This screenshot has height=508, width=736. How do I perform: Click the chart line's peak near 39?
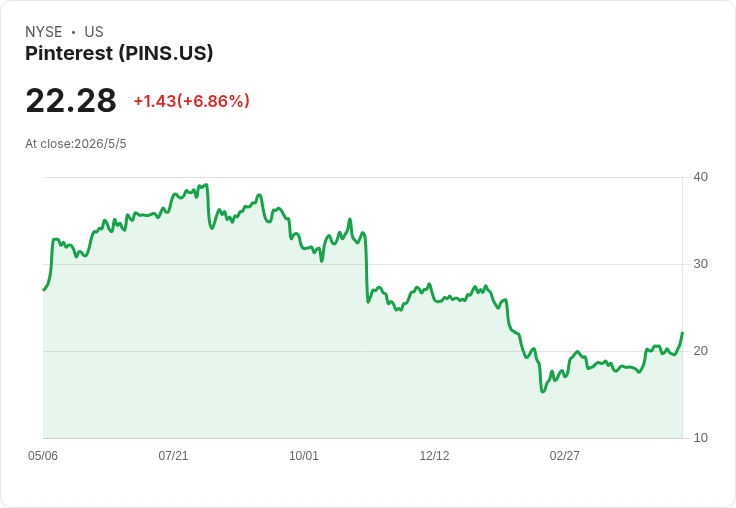tap(206, 185)
